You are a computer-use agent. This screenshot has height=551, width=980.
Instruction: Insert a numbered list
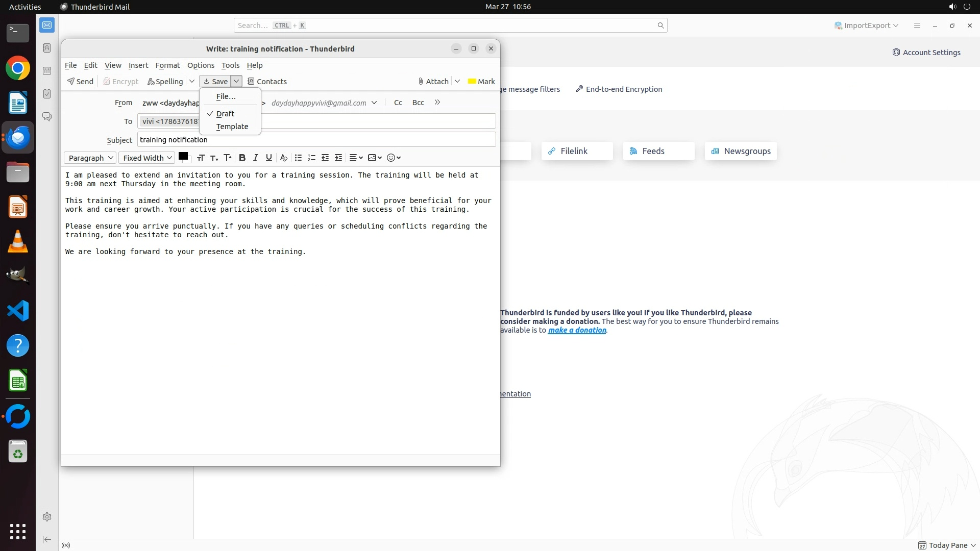[x=311, y=158]
